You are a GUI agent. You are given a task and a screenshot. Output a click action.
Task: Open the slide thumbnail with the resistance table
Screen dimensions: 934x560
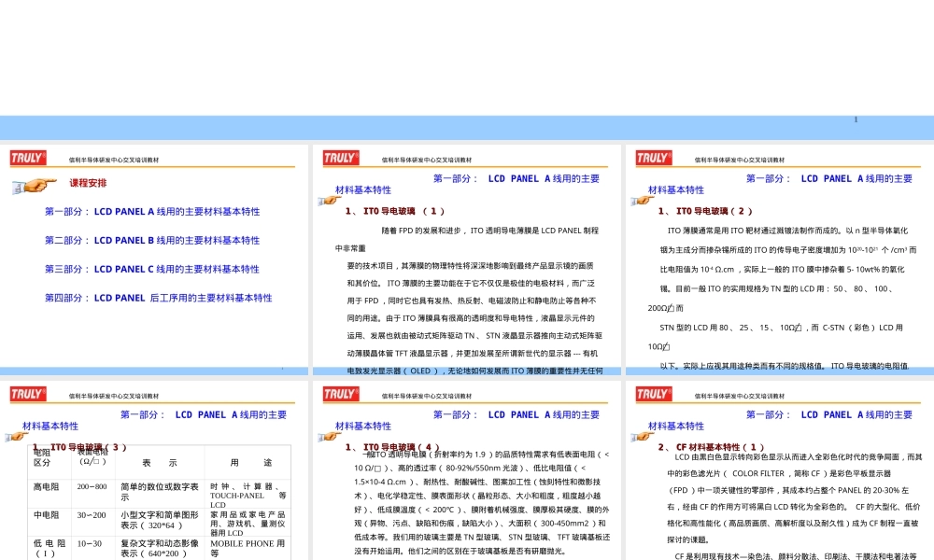[x=154, y=470]
